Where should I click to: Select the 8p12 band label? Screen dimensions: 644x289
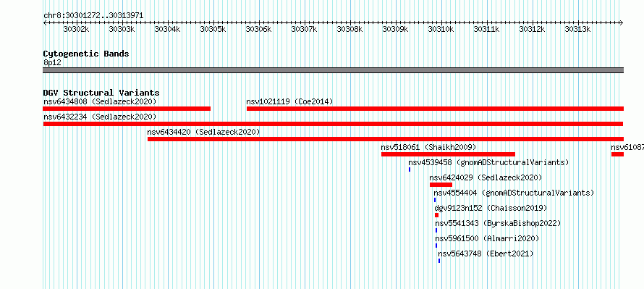tap(52, 62)
